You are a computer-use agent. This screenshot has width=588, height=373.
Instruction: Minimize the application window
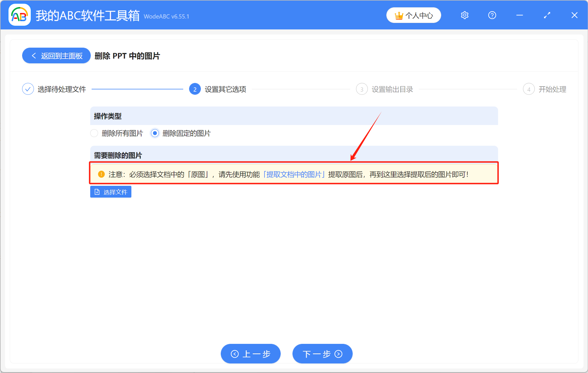(x=519, y=15)
